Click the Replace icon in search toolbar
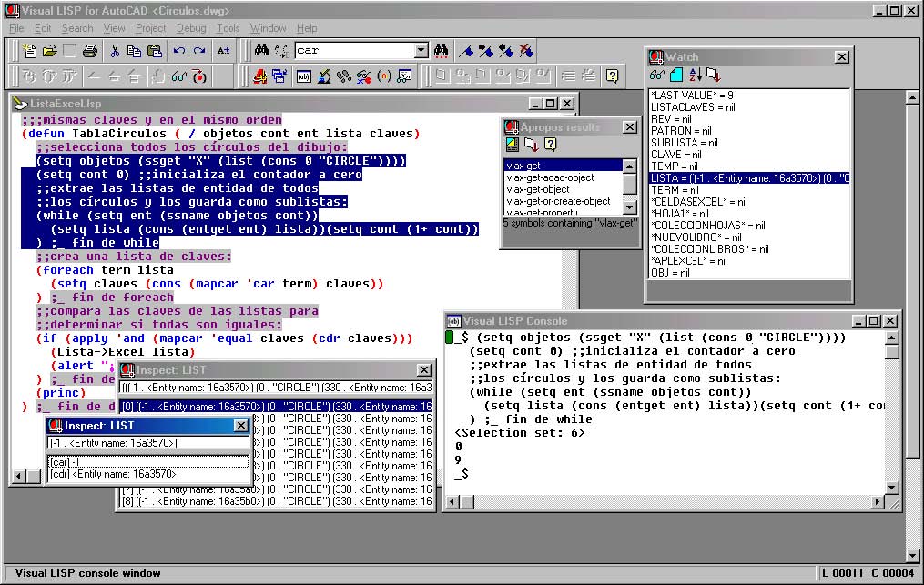924x585 pixels. pos(281,51)
